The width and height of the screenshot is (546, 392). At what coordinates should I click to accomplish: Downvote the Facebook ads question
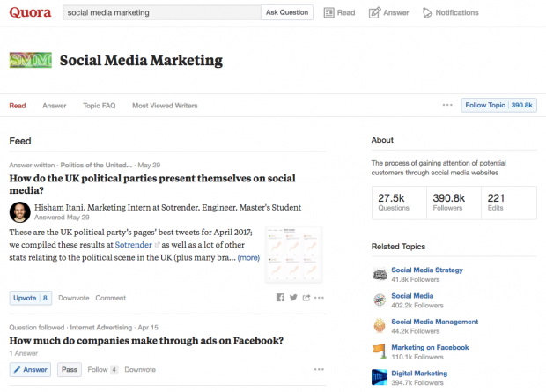pos(140,370)
